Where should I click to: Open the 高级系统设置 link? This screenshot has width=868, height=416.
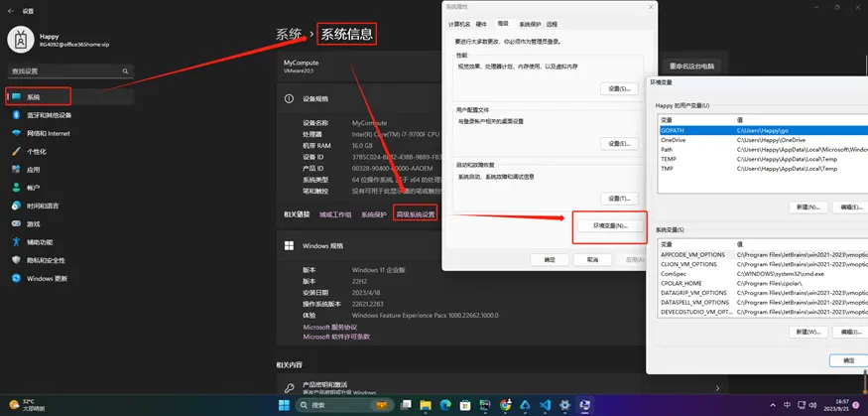click(416, 214)
